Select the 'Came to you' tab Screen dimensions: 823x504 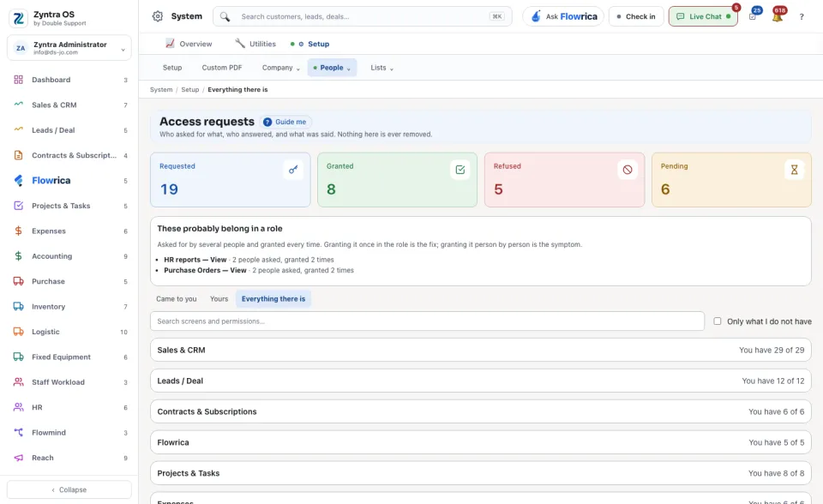pyautogui.click(x=177, y=299)
